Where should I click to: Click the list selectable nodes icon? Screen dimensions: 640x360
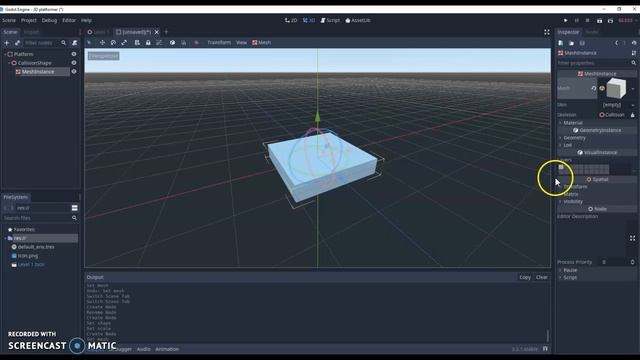[137, 42]
